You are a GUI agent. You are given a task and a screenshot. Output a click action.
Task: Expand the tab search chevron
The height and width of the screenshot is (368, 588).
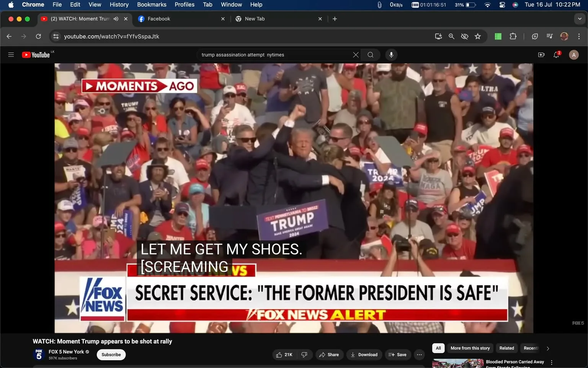[579, 18]
